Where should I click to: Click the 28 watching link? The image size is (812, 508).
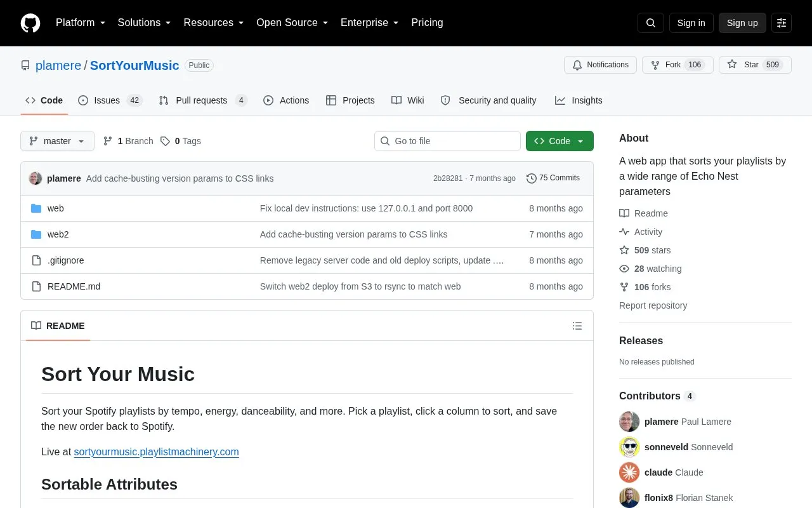[x=650, y=269]
